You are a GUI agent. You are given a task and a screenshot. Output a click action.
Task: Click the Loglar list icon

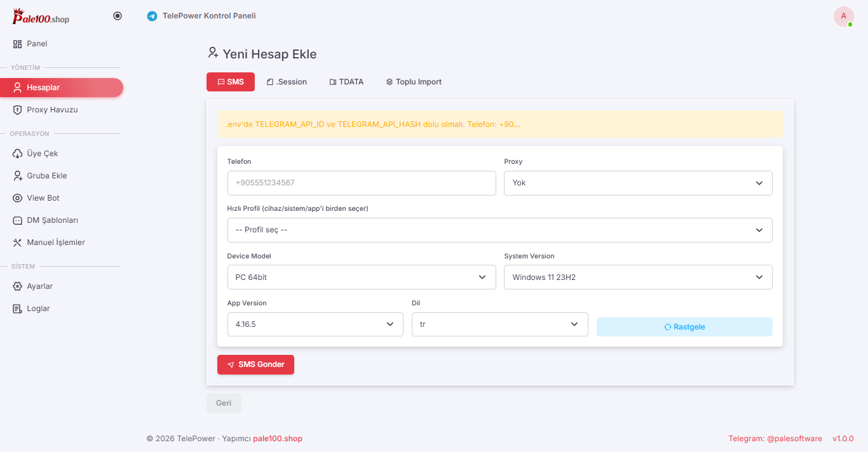(18, 309)
